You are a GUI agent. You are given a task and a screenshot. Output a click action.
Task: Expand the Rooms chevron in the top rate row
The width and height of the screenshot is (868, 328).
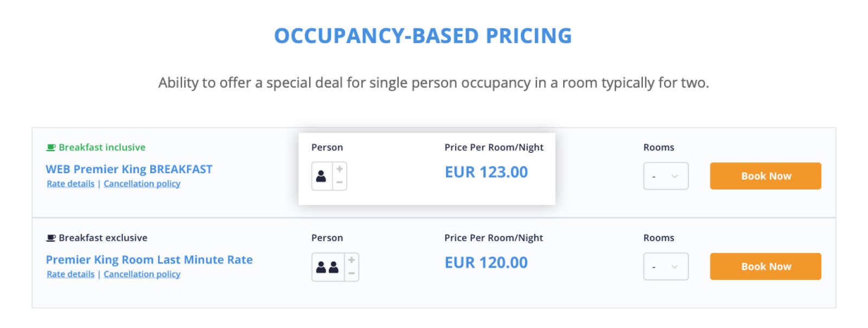tap(675, 176)
